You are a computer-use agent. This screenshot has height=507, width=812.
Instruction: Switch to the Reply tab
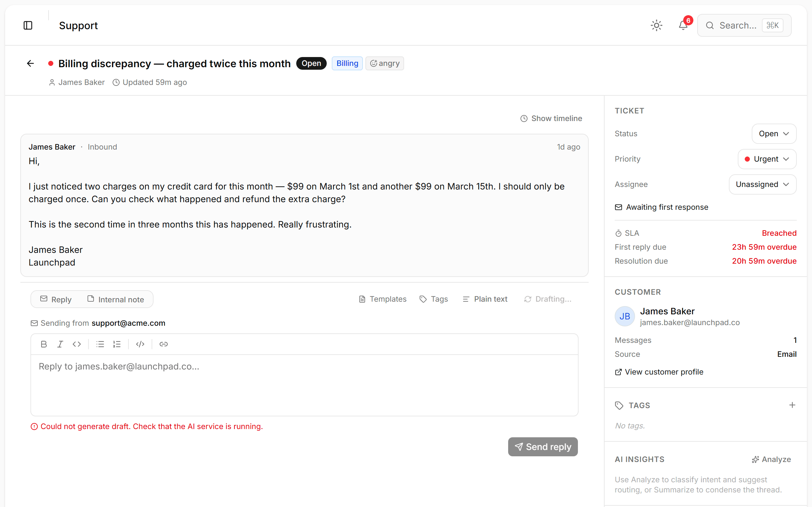56,299
